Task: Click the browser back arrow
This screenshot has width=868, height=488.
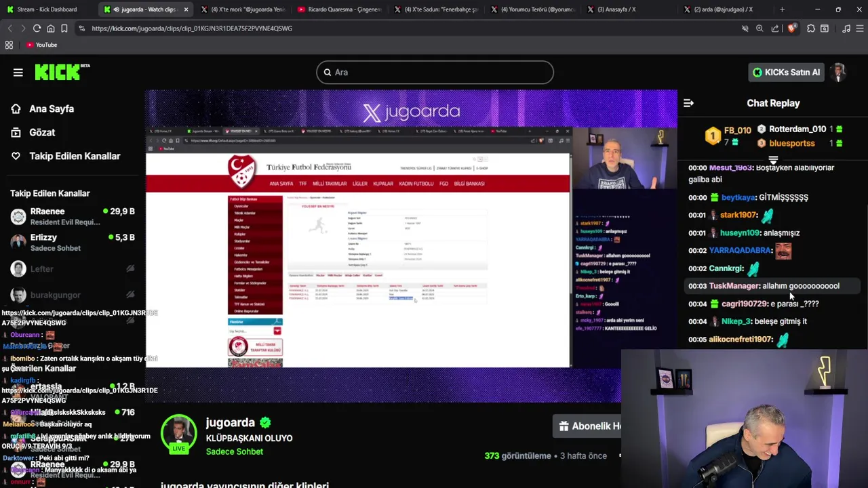Action: click(x=9, y=28)
